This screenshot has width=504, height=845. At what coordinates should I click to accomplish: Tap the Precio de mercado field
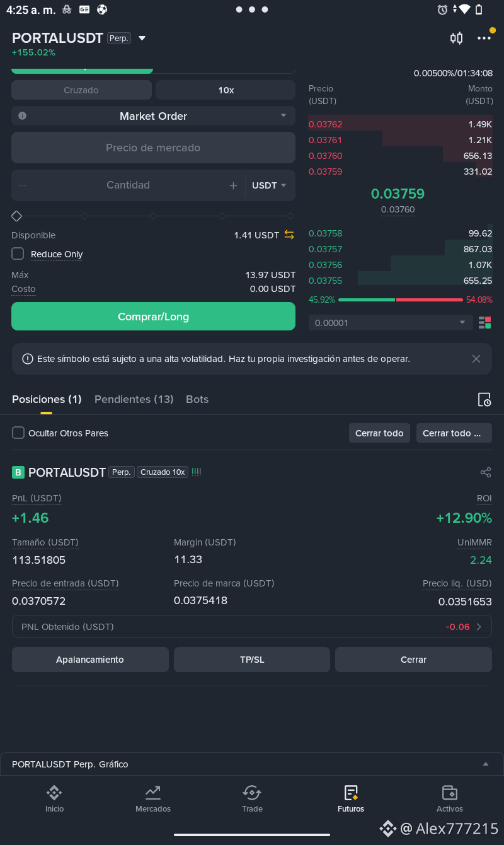pos(153,148)
